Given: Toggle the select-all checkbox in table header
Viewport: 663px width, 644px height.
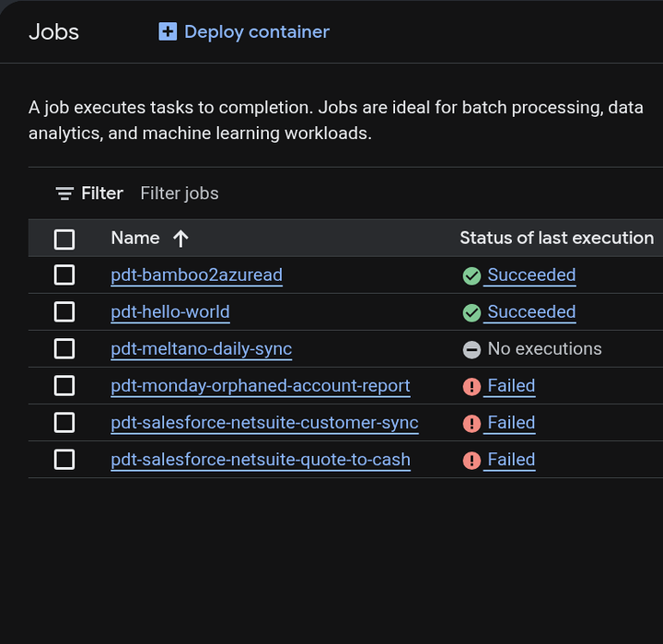Looking at the screenshot, I should click(x=64, y=239).
